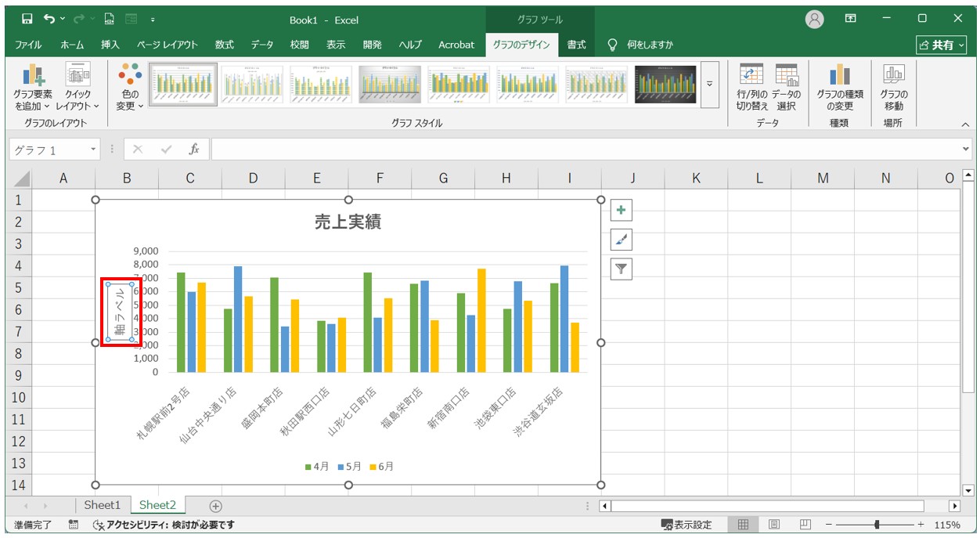Open the Acrobat tab
This screenshot has height=538, width=980.
click(x=456, y=45)
